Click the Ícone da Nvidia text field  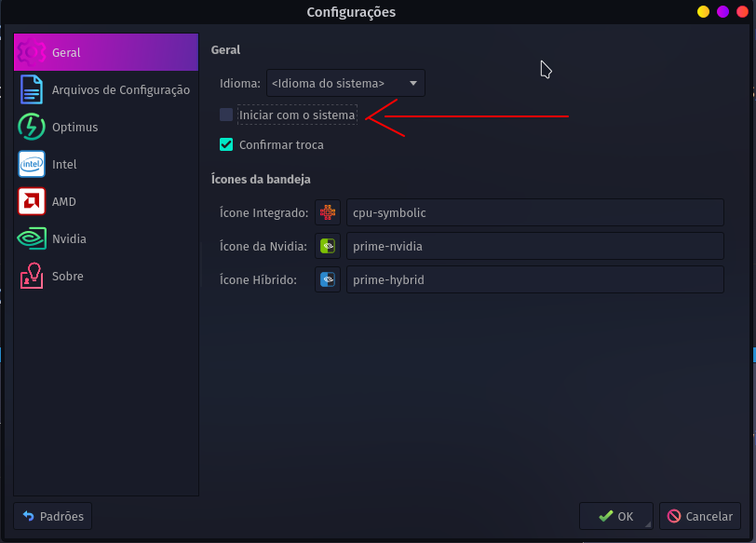click(x=535, y=246)
